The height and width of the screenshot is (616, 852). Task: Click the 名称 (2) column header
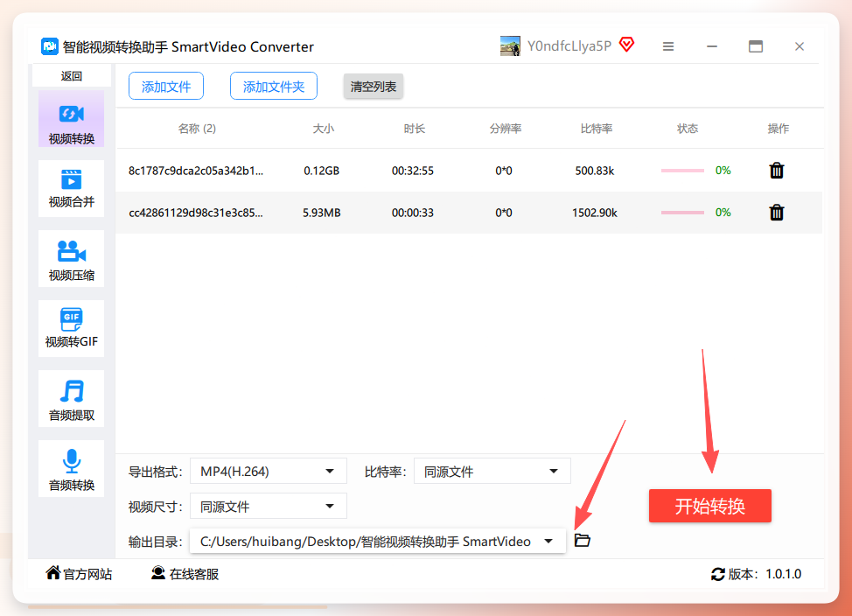(x=197, y=129)
